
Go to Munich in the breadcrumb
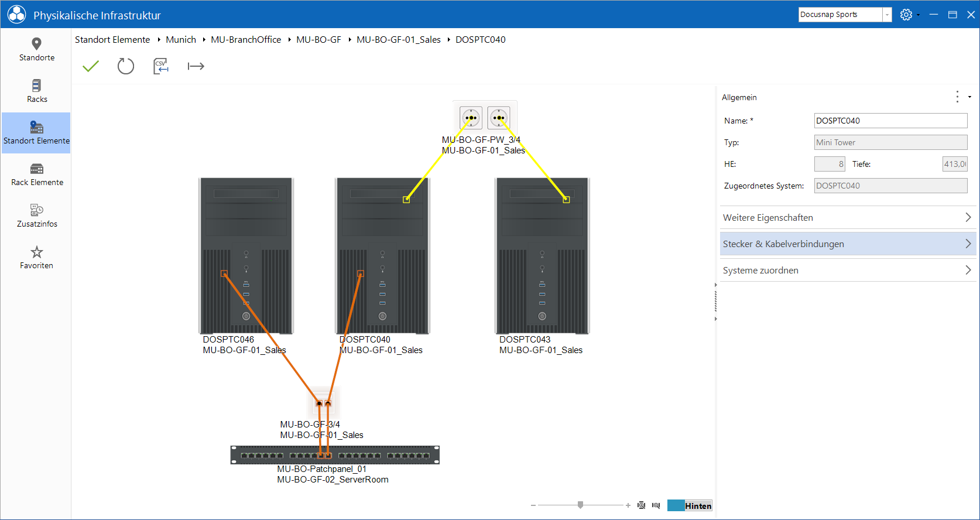181,39
